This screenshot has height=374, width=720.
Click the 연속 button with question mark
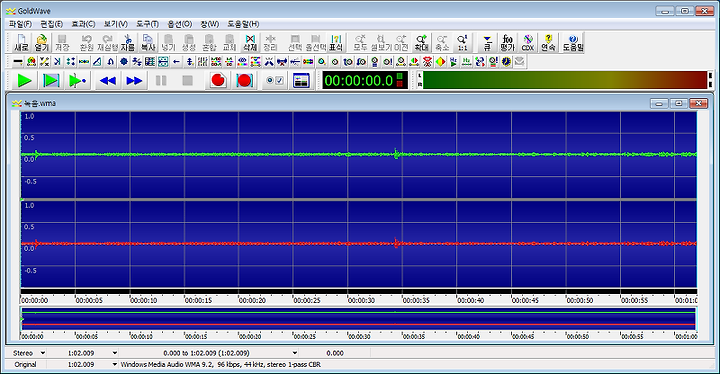pyautogui.click(x=548, y=42)
